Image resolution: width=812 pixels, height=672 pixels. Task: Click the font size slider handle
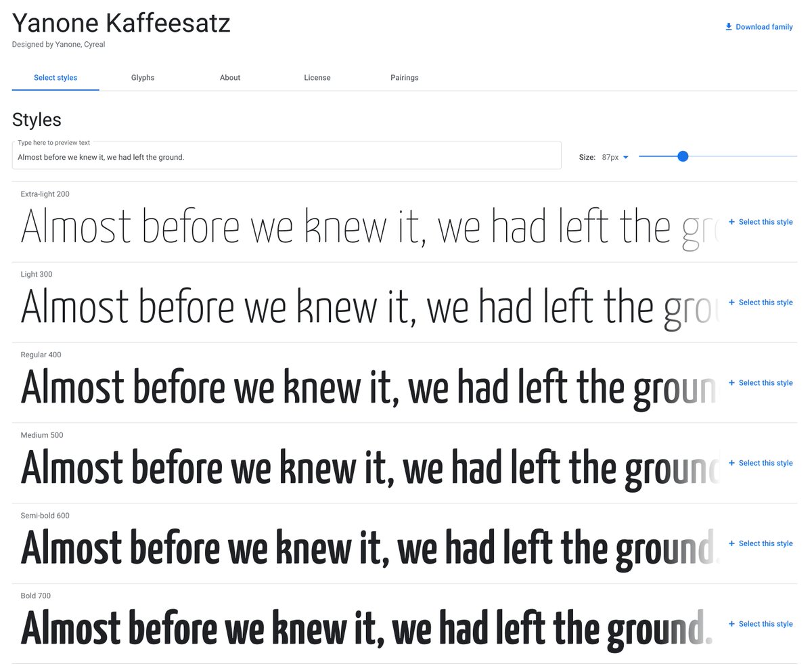pos(683,156)
